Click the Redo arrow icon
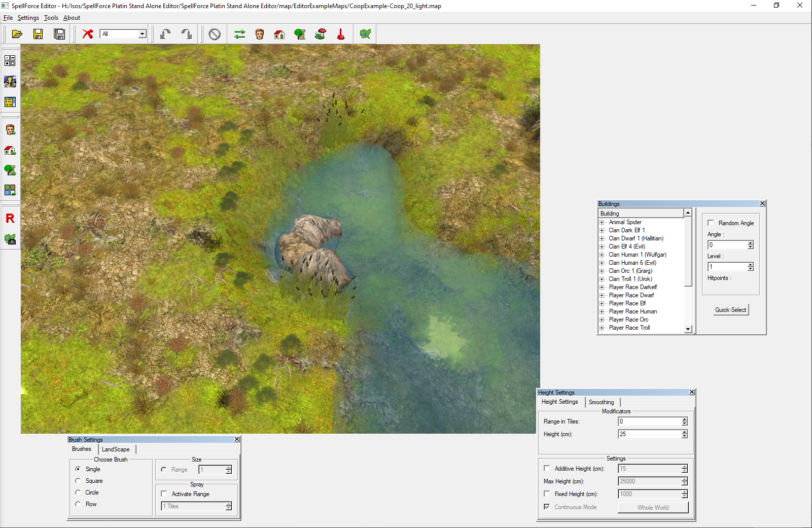Viewport: 812px width, 528px height. tap(187, 34)
